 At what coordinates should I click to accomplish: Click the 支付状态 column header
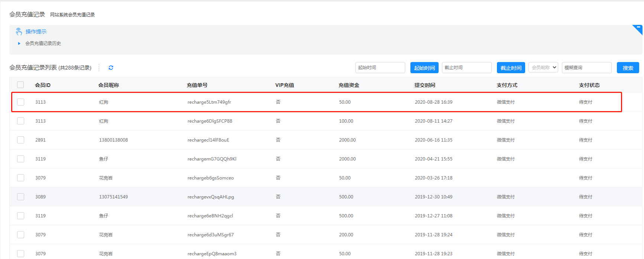(589, 85)
